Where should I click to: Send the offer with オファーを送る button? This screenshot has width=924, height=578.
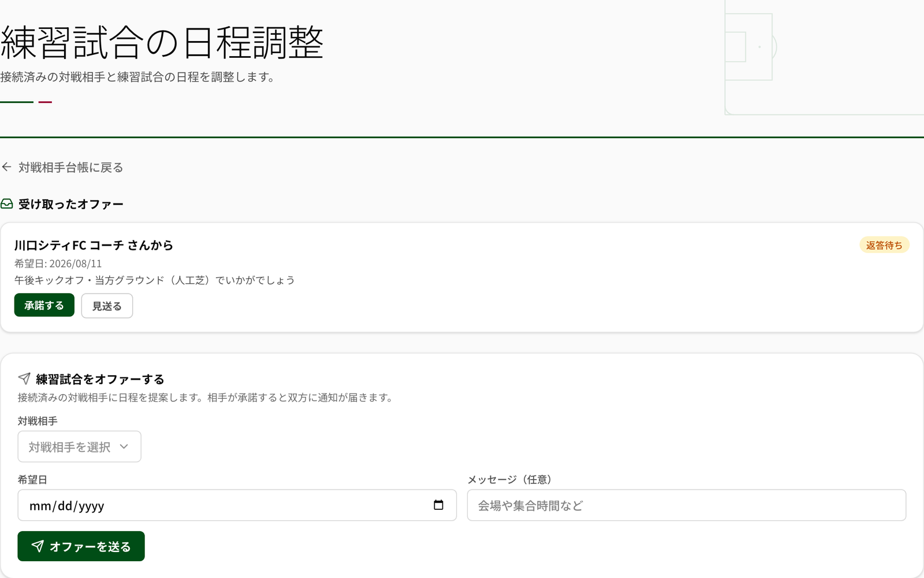(x=81, y=546)
